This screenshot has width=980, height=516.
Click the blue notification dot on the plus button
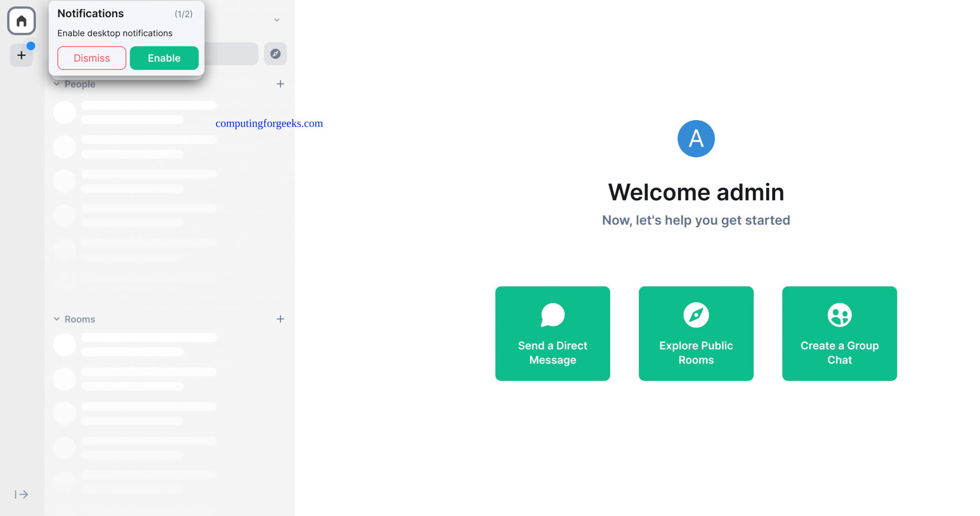[31, 45]
